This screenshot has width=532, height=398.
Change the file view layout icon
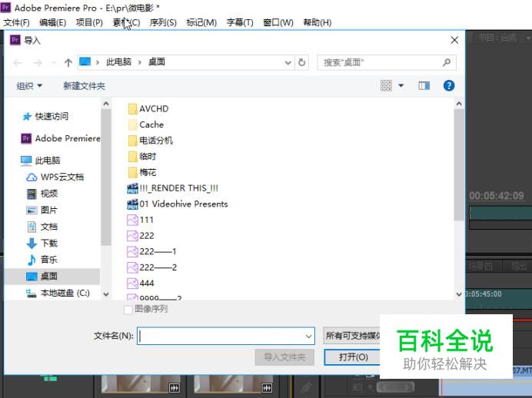coord(386,85)
